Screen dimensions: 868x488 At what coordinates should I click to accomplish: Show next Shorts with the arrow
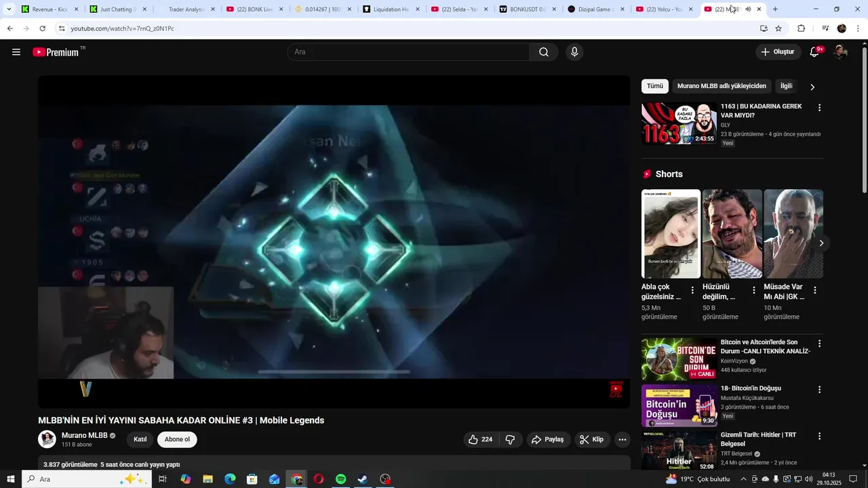click(x=821, y=243)
